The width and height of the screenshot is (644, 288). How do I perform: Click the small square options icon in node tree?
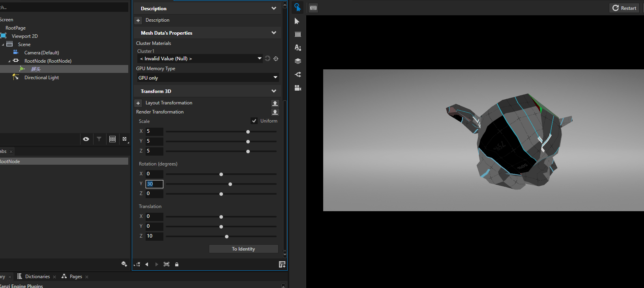(x=125, y=139)
